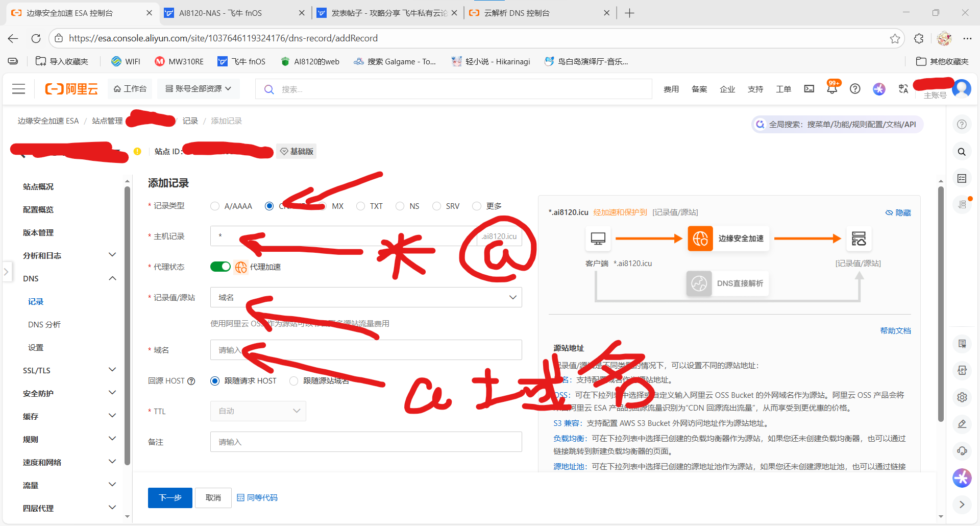Click the browser refresh button
980x526 pixels.
(x=36, y=38)
